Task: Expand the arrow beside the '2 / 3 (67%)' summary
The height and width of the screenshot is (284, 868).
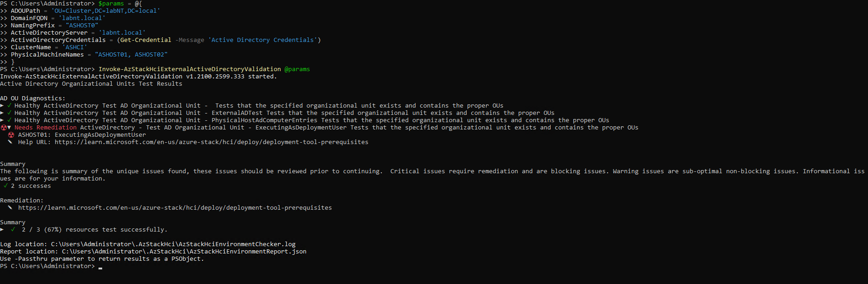Action: point(2,229)
